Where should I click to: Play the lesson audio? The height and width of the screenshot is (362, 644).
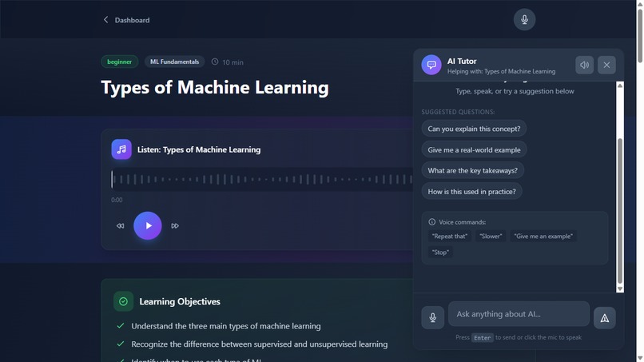coord(148,225)
